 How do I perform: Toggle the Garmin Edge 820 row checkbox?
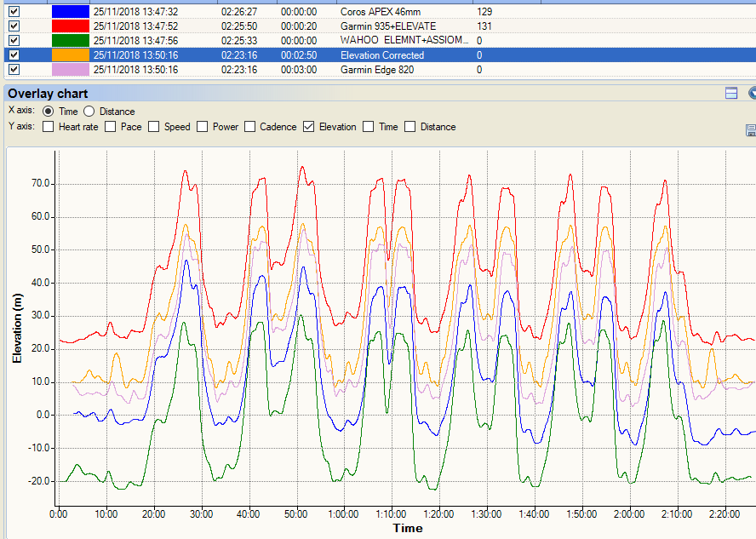point(14,69)
